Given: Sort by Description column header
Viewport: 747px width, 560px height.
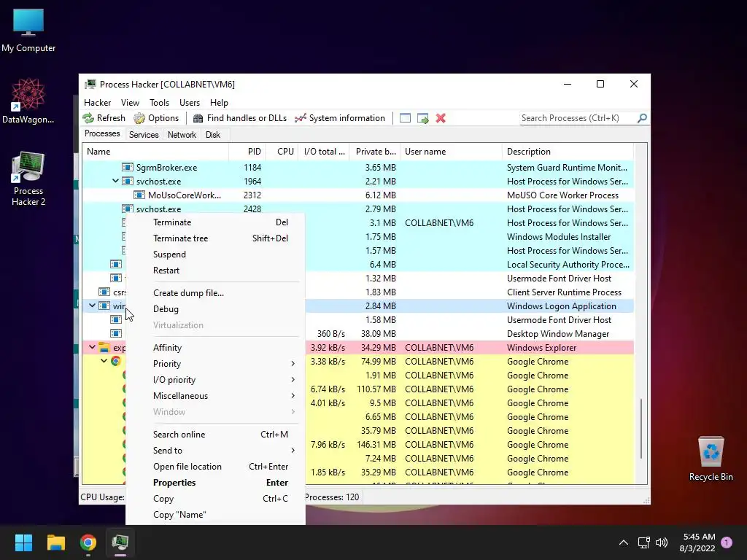Looking at the screenshot, I should (568, 152).
